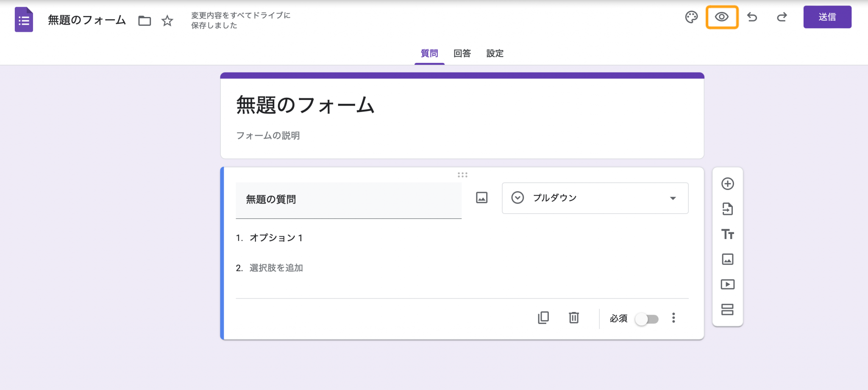Click 選択肢を追加 to add an option
This screenshot has width=868, height=390.
(x=276, y=267)
